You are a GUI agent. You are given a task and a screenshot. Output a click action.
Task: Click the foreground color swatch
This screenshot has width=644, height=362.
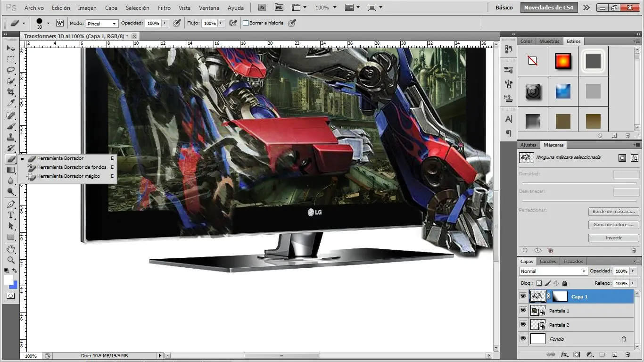(x=8, y=280)
